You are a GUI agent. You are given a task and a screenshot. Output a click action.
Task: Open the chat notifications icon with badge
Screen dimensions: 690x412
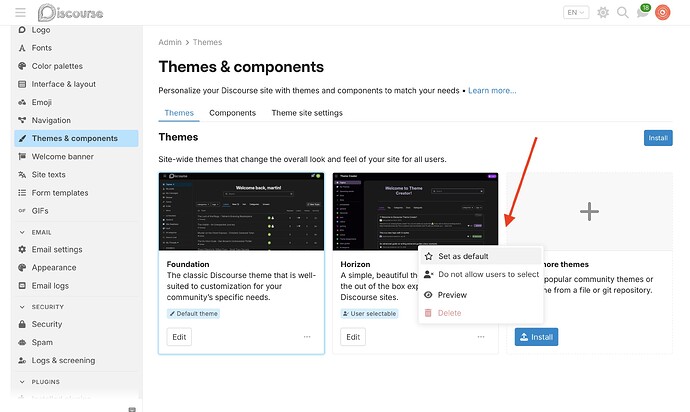coord(643,11)
